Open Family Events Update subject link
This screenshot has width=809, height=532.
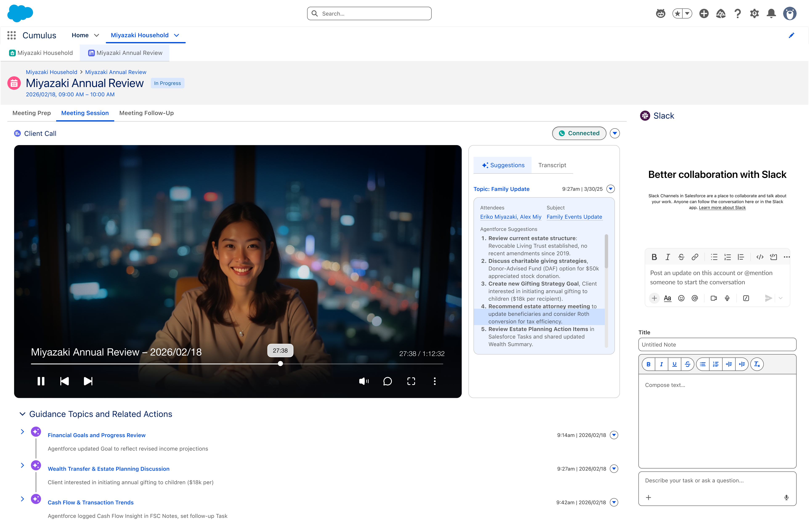(574, 217)
